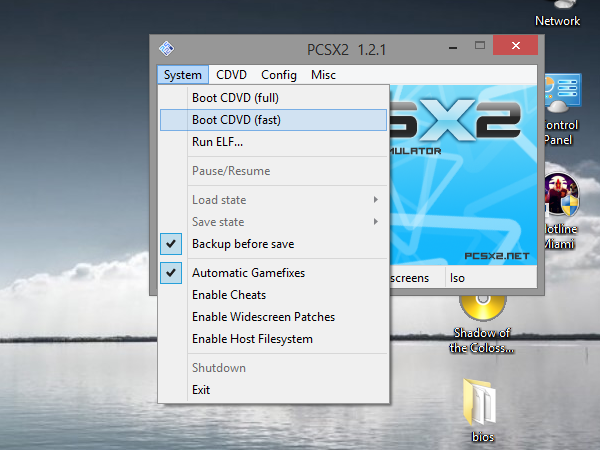Enable Widescreen Patches option
Image resolution: width=600 pixels, height=450 pixels.
click(273, 317)
